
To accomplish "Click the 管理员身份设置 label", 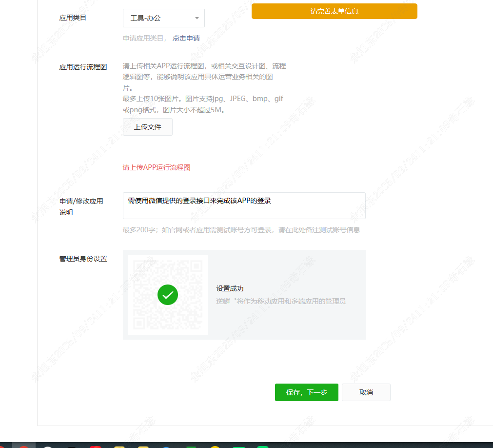I will (83, 259).
